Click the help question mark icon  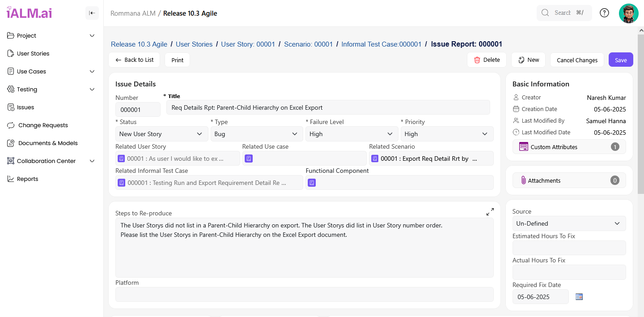pyautogui.click(x=604, y=13)
